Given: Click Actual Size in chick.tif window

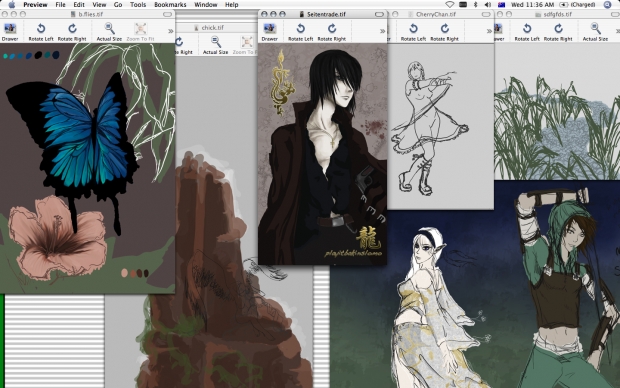Looking at the screenshot, I should click(x=215, y=45).
